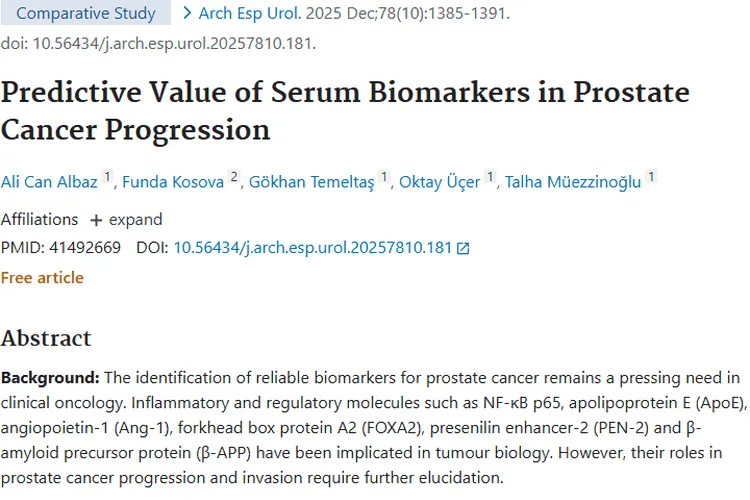Click affiliation superscript after Talha Müezzinoğlu
The image size is (750, 500).
[x=651, y=178]
